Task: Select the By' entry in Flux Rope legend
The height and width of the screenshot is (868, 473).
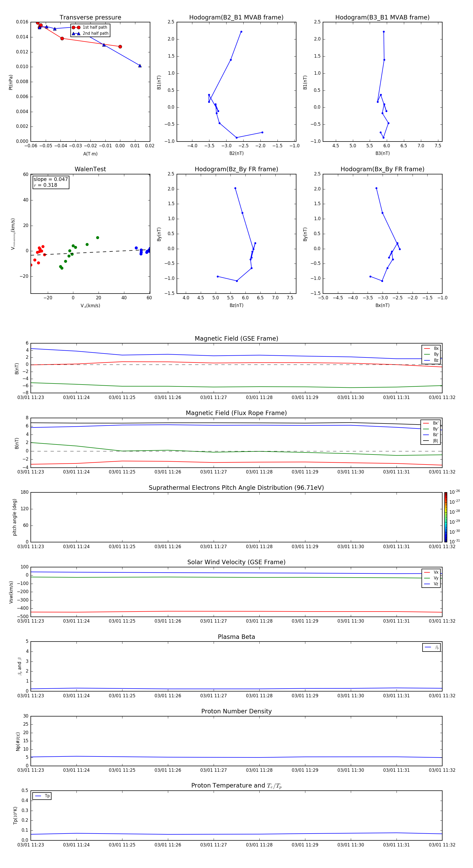Action: point(431,429)
